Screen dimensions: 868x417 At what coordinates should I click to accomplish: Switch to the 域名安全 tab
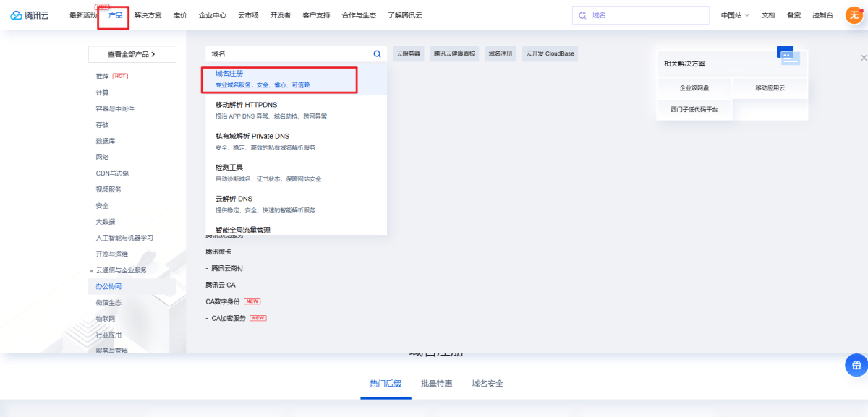coord(488,384)
